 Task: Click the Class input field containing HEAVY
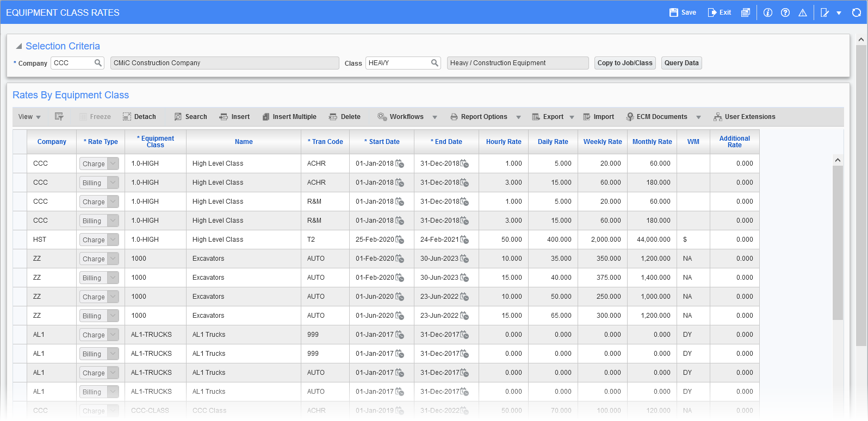(x=398, y=63)
